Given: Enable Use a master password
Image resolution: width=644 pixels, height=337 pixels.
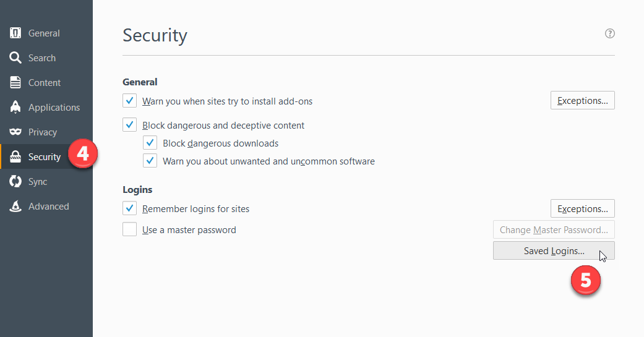Looking at the screenshot, I should (x=129, y=229).
